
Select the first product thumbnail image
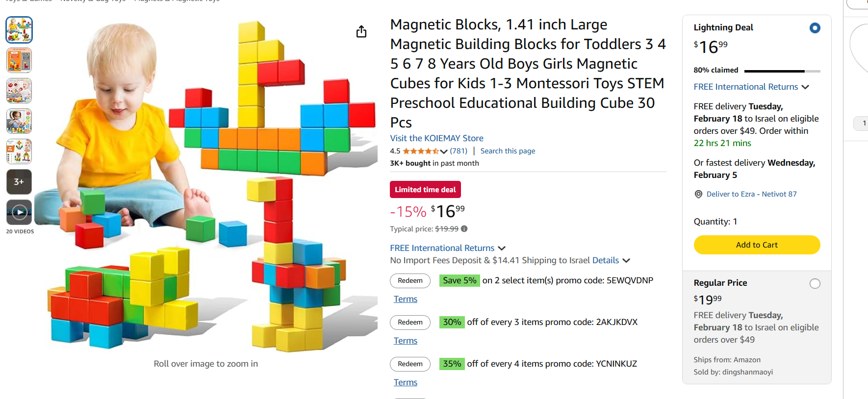(x=19, y=30)
